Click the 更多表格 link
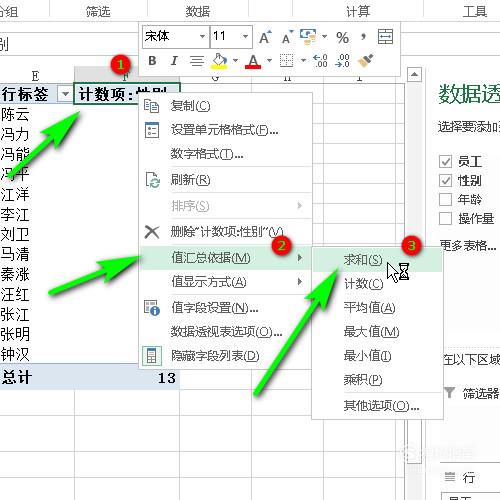 [468, 246]
